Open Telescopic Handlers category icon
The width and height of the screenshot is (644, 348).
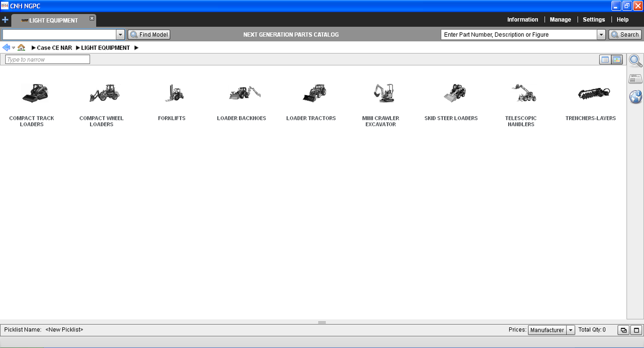(x=524, y=93)
